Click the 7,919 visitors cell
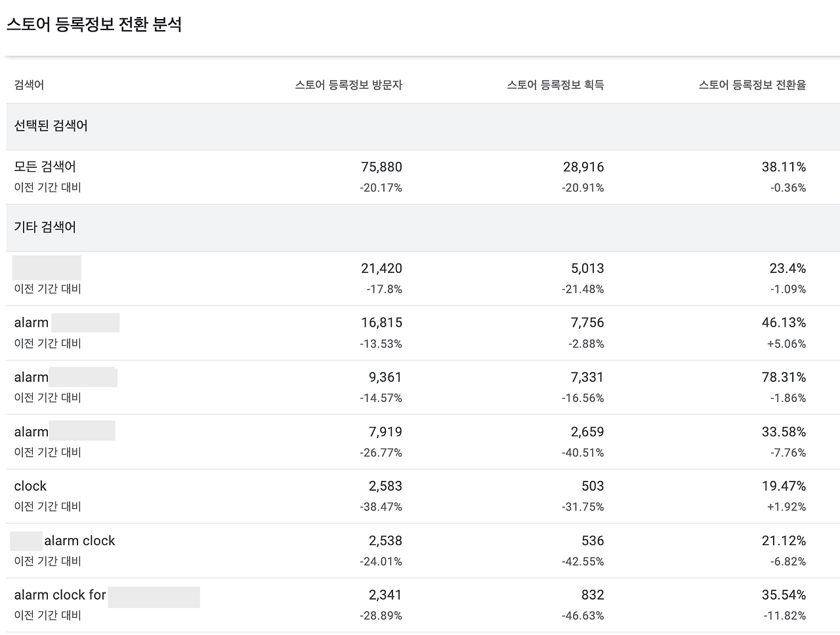This screenshot has width=840, height=635. (385, 432)
